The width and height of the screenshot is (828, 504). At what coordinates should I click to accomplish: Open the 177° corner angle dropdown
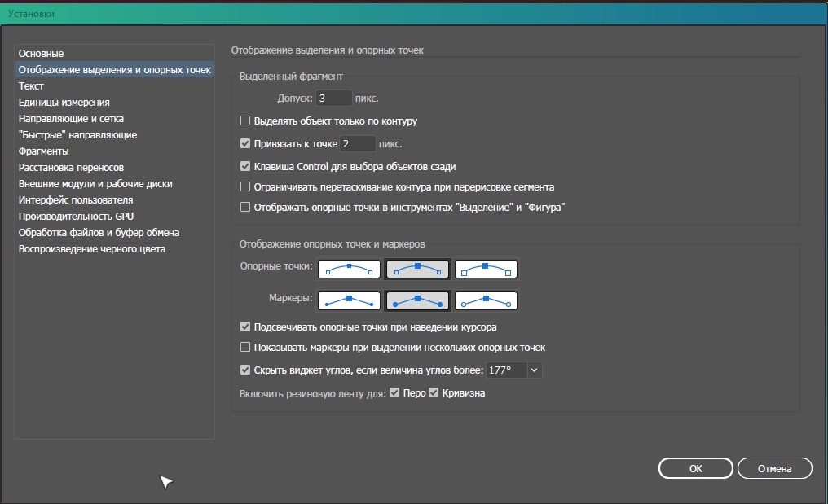click(535, 370)
